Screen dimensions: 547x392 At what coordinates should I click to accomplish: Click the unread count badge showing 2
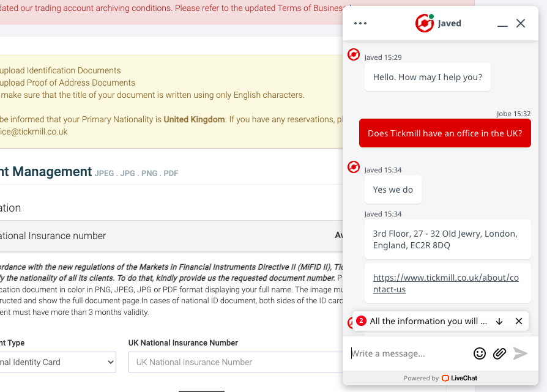point(361,321)
